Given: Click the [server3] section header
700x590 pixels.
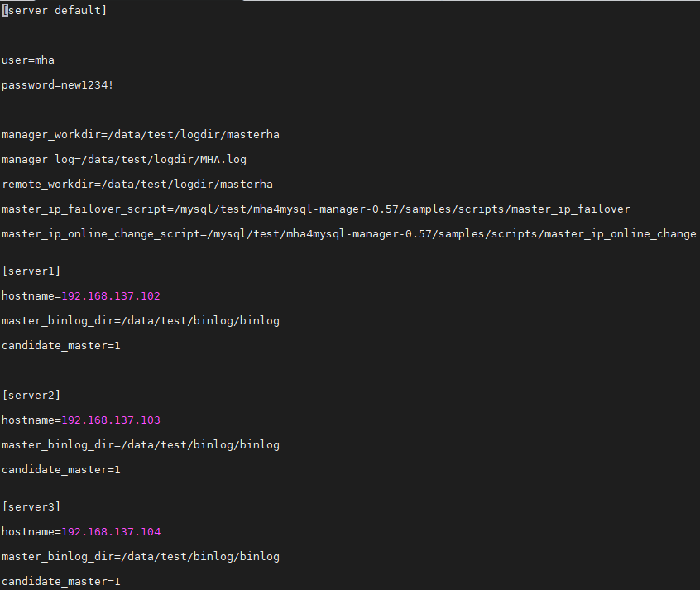Looking at the screenshot, I should [31, 507].
